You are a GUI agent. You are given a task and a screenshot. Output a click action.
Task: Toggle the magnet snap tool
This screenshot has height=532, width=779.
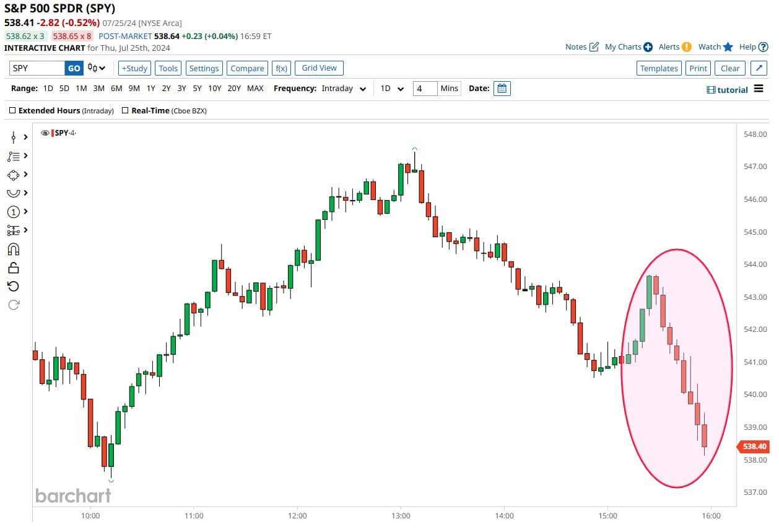13,249
